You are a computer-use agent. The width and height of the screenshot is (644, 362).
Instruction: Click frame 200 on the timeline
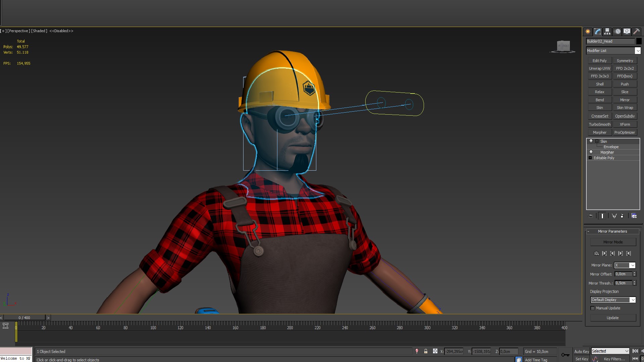click(x=290, y=327)
